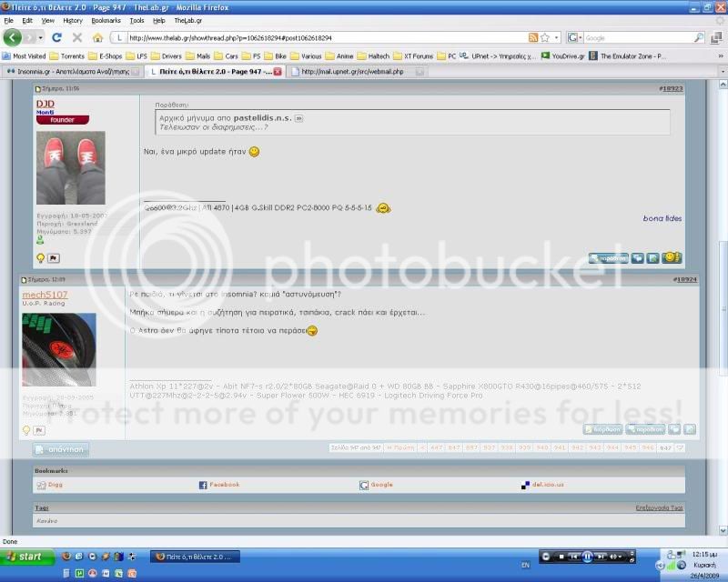Open the Torrents bookmark folder
This screenshot has width=728, height=582.
point(66,55)
